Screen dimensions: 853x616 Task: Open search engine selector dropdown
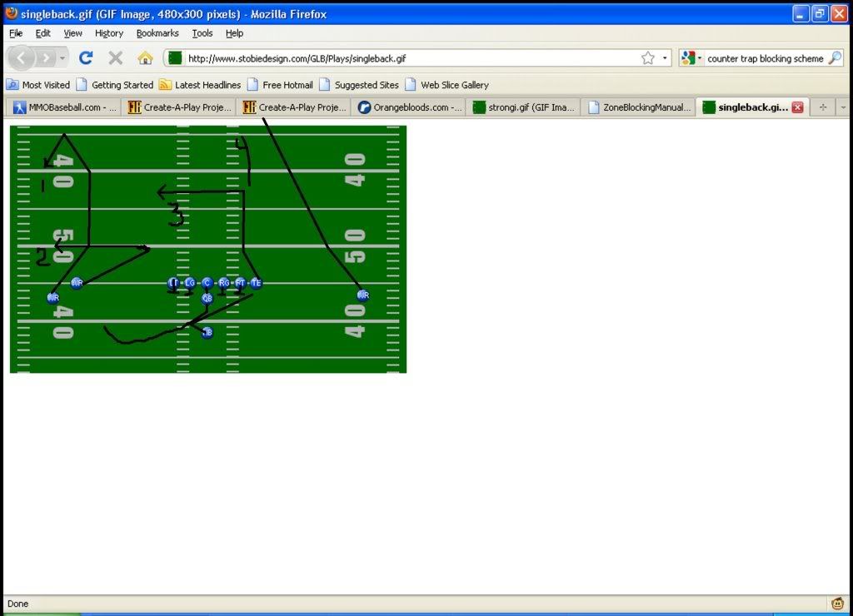tap(692, 58)
